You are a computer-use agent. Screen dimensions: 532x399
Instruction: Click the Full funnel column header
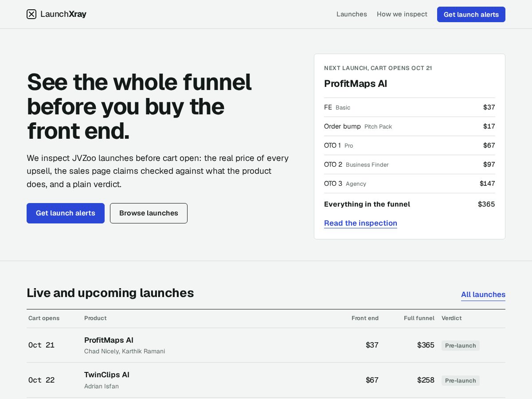tap(419, 318)
